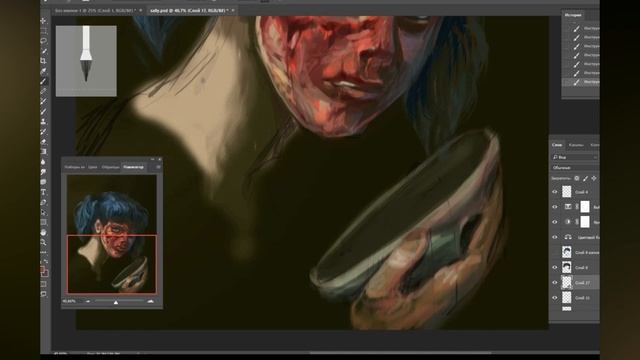Select the Rectangular Marquee tool
Screen dimensions: 640x360
[43, 31]
